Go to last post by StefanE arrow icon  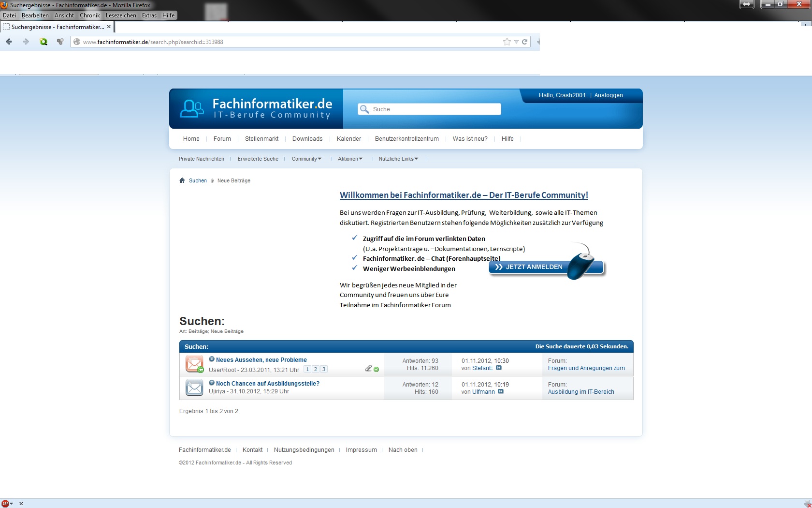[499, 368]
